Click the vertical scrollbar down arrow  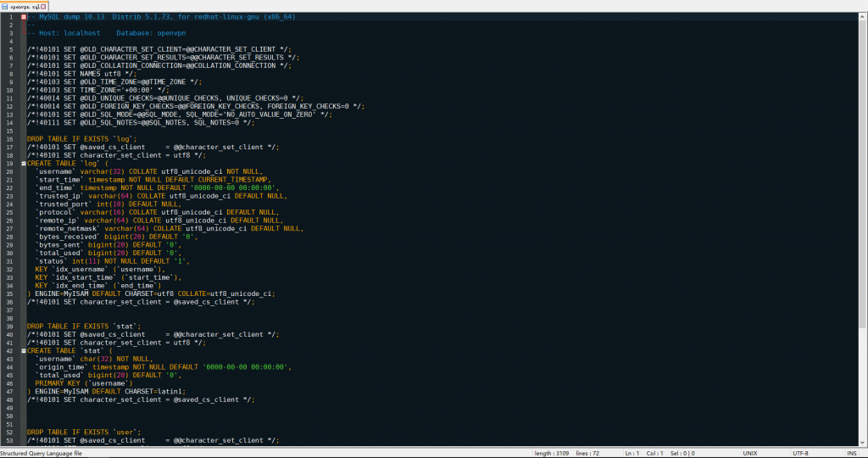(x=863, y=442)
